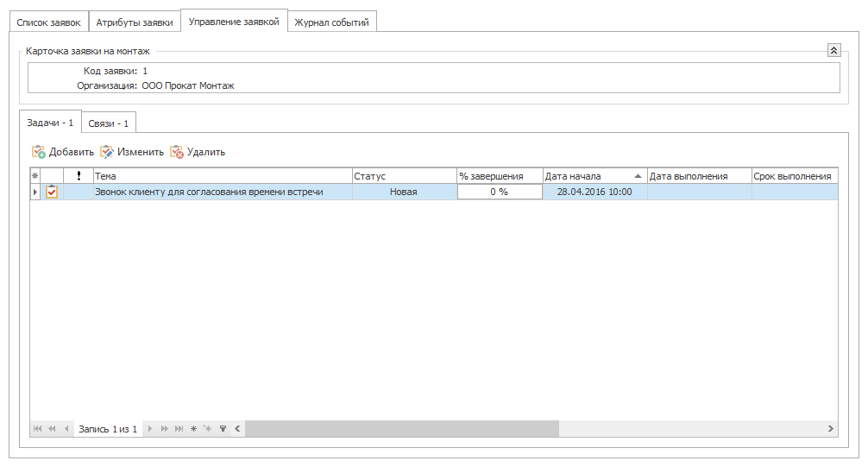Click the Добавить task icon
The height and width of the screenshot is (467, 868).
point(38,152)
